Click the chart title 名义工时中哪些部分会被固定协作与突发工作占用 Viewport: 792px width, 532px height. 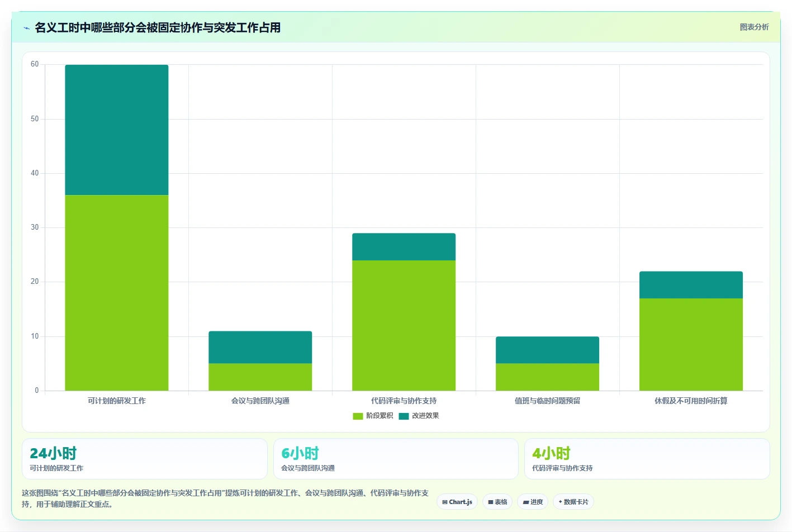click(x=158, y=27)
